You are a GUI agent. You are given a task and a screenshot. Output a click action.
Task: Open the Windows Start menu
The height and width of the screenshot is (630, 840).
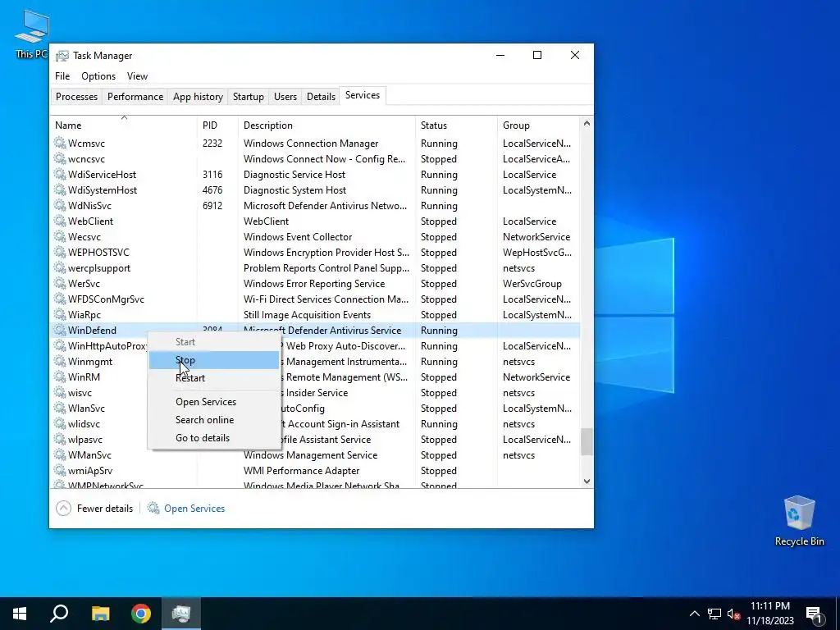pyautogui.click(x=20, y=614)
